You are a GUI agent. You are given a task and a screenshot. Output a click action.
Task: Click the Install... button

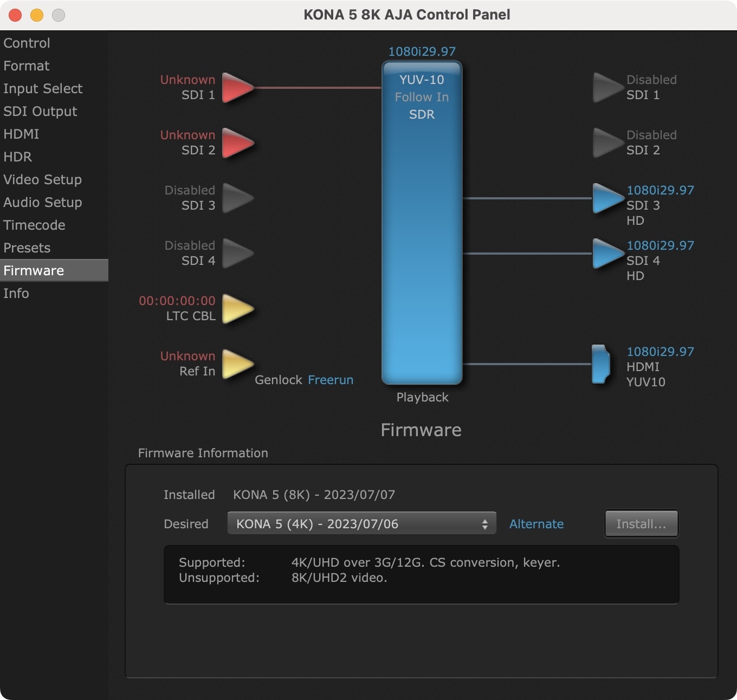(x=641, y=523)
